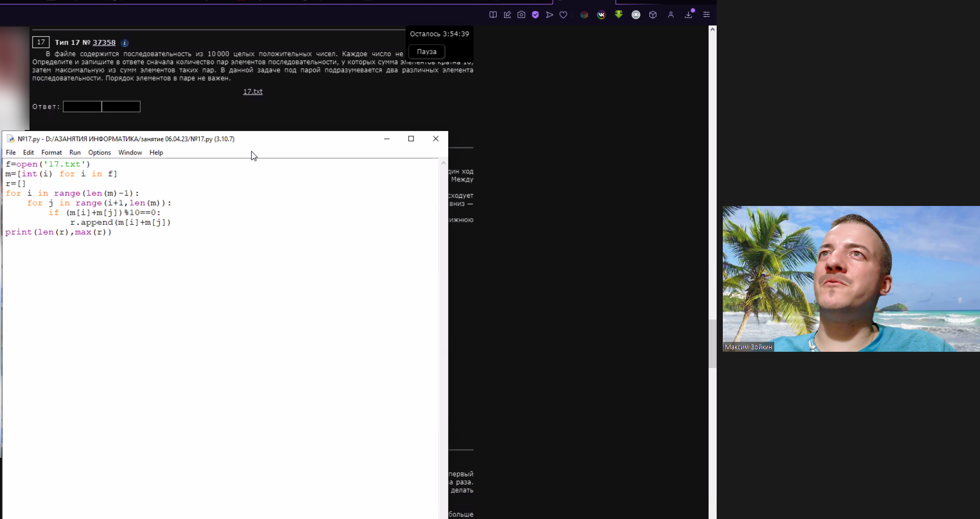Click the blue info icon next to task 37358
This screenshot has height=519, width=980.
coord(125,43)
